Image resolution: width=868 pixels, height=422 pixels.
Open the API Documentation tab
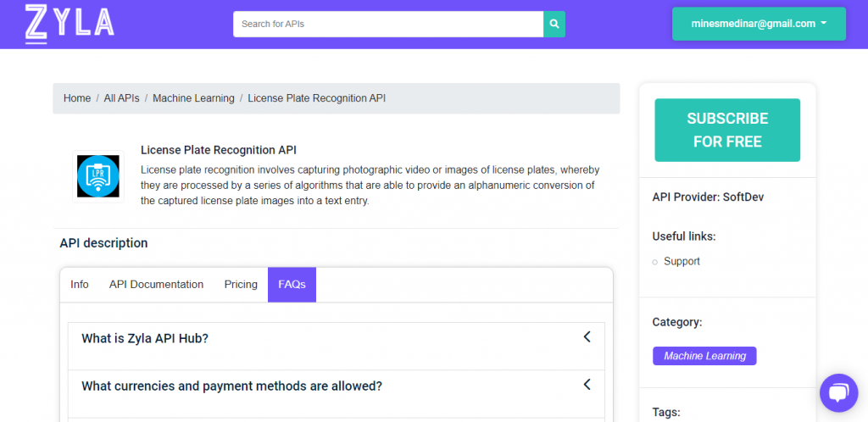click(x=156, y=284)
